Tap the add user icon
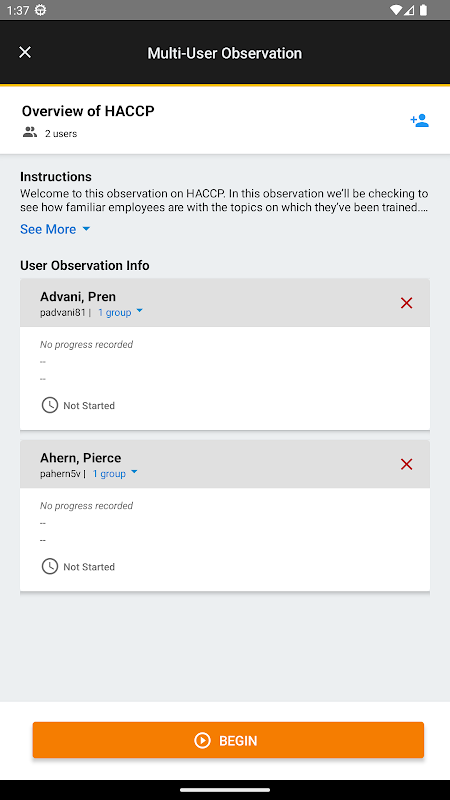This screenshot has height=800, width=450. [419, 121]
